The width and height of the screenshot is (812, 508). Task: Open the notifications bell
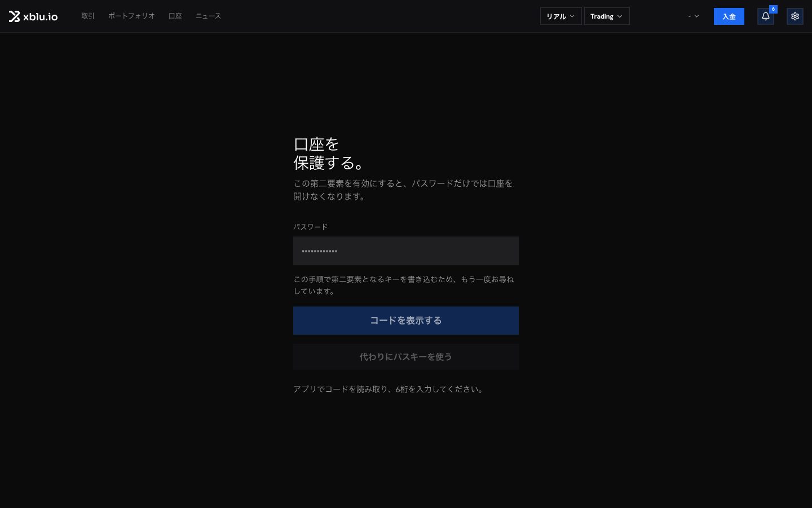[x=765, y=16]
